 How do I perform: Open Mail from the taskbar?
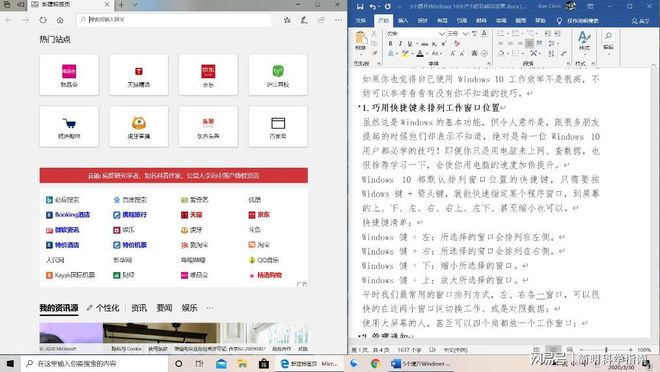pos(221,364)
